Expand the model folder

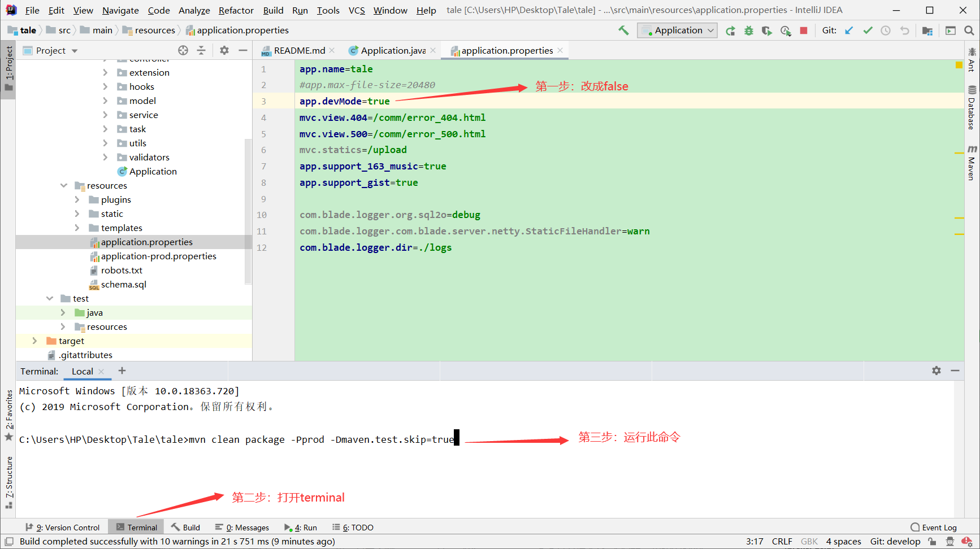pos(105,101)
